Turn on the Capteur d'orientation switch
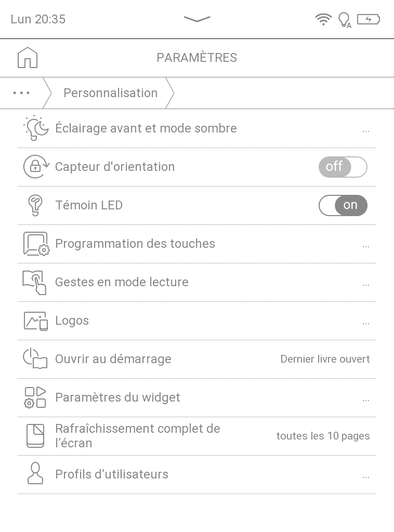Screen dimensions: 394x532 pos(343,167)
